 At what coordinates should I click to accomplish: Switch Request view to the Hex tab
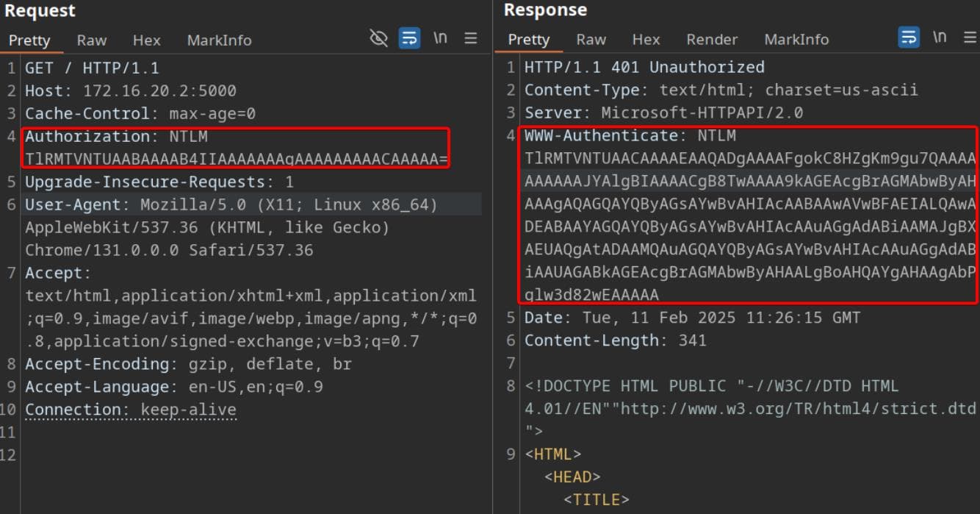coord(146,40)
